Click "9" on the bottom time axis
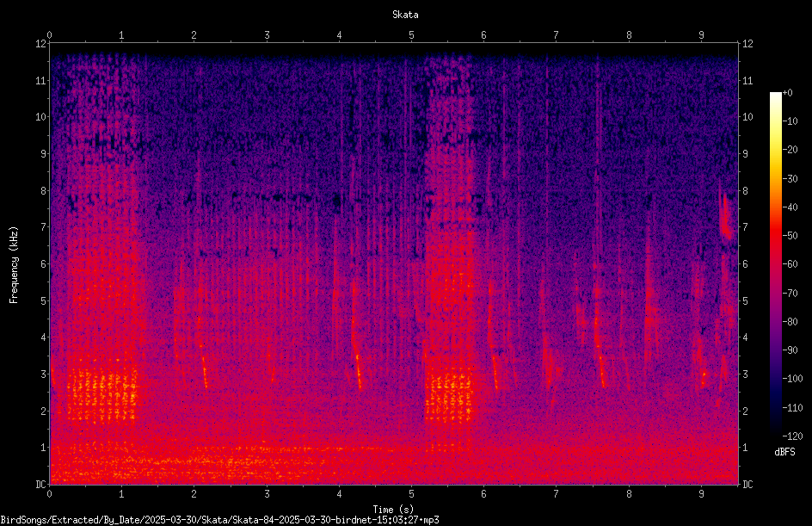 point(701,494)
